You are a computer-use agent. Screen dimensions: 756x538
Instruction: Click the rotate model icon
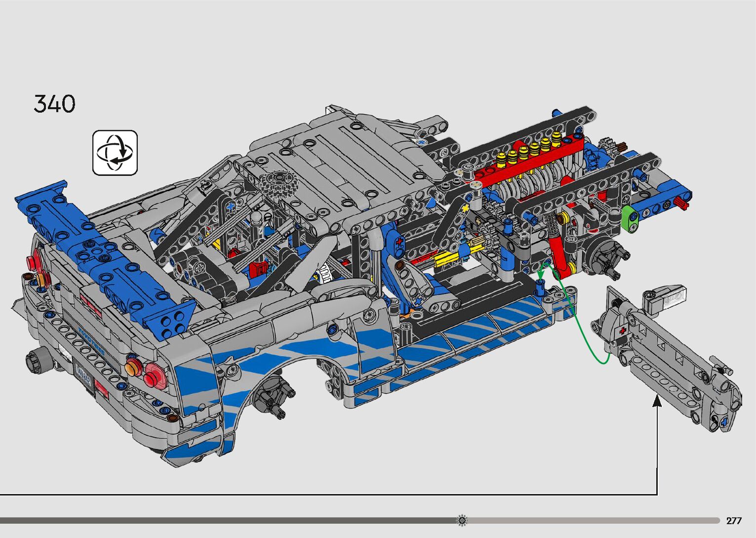(115, 152)
